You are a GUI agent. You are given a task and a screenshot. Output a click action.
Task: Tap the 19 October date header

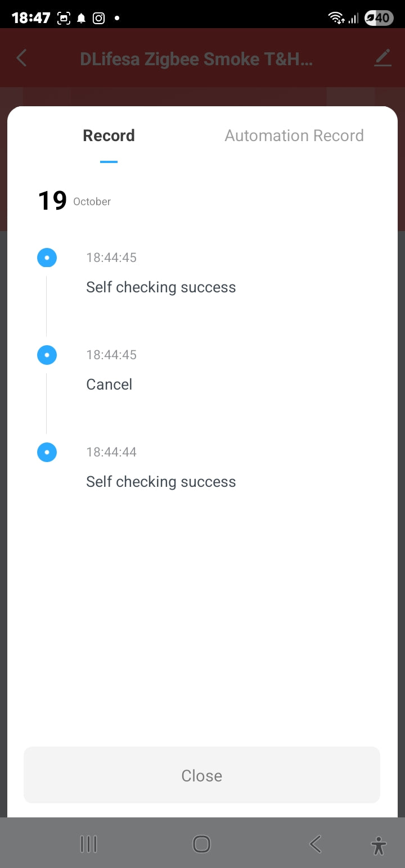(x=74, y=201)
